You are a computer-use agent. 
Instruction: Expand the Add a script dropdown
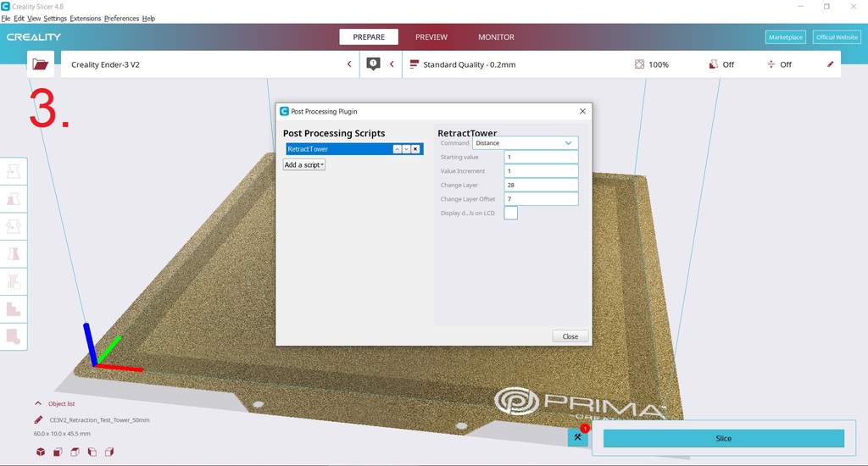(x=304, y=164)
